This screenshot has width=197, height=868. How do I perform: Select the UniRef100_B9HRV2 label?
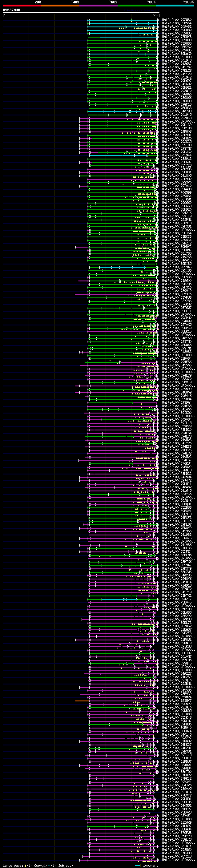click(177, 247)
